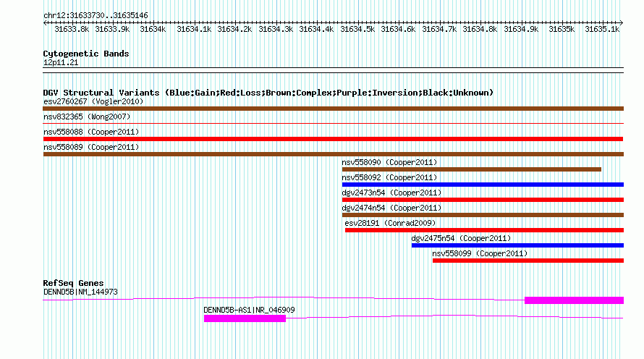Click the DENND5B magenta exon block
644x359 pixels.
pyautogui.click(x=575, y=300)
